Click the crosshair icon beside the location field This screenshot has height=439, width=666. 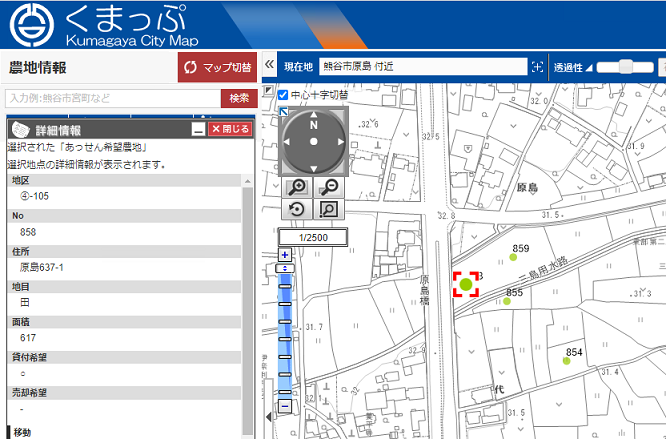tap(538, 67)
